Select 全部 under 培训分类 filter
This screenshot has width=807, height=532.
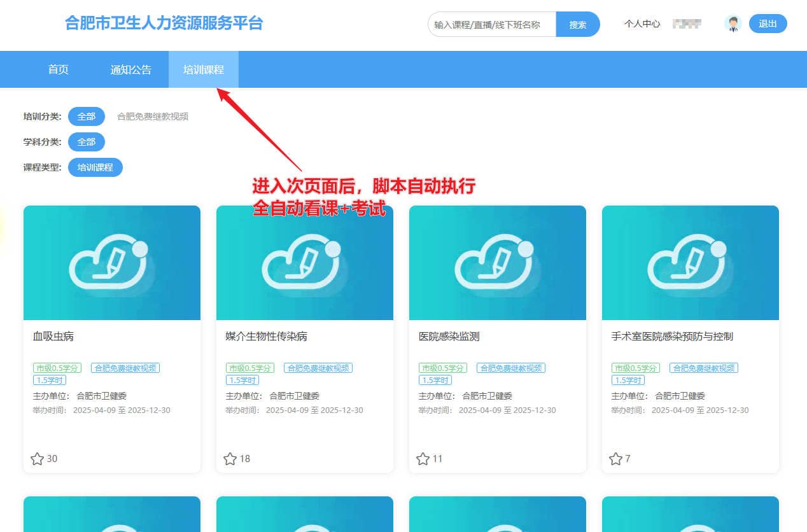tap(87, 116)
